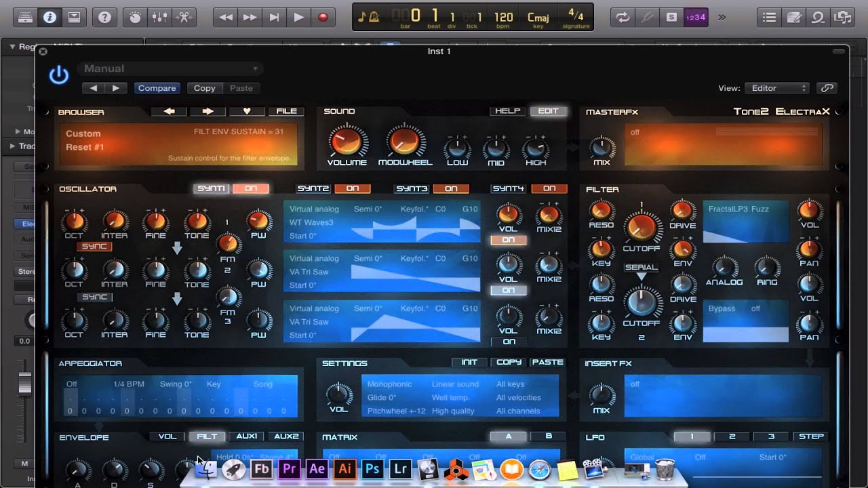Open Quick Help question mark button
The height and width of the screenshot is (488, 868).
tap(104, 17)
